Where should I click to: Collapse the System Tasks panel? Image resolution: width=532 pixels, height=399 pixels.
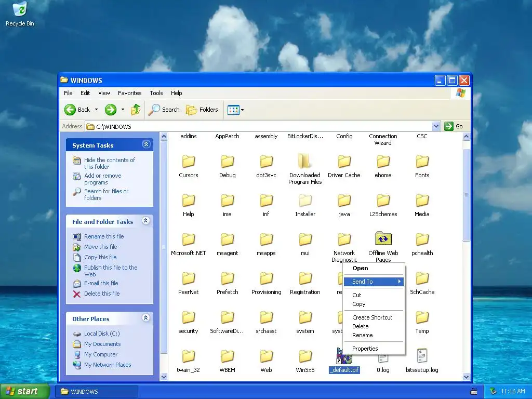click(146, 144)
